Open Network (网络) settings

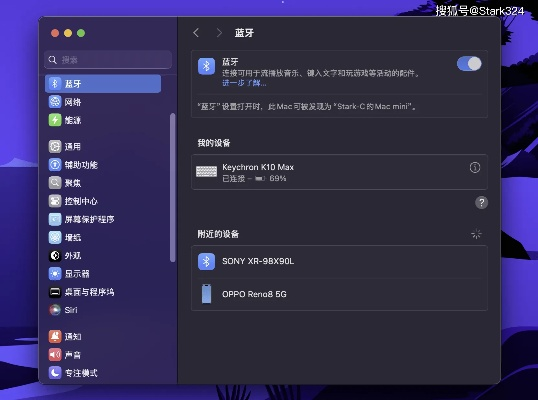pos(103,102)
